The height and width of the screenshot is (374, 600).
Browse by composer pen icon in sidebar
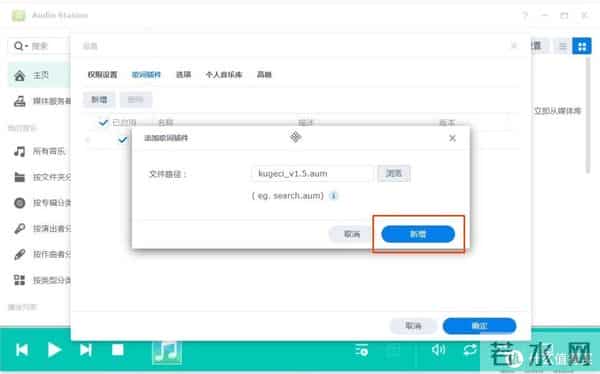(20, 254)
